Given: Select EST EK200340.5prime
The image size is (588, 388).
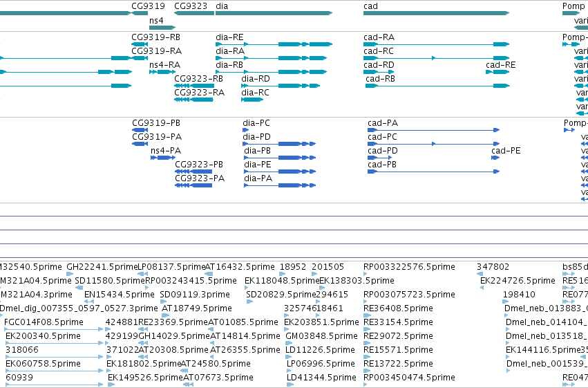Looking at the screenshot, I should click(43, 336).
